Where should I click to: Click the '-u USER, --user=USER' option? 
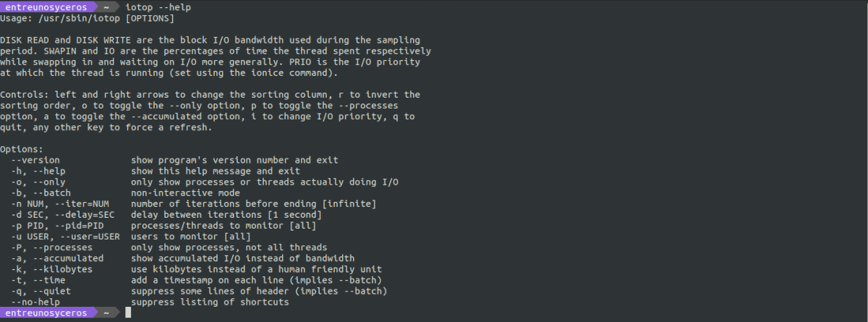pyautogui.click(x=66, y=237)
